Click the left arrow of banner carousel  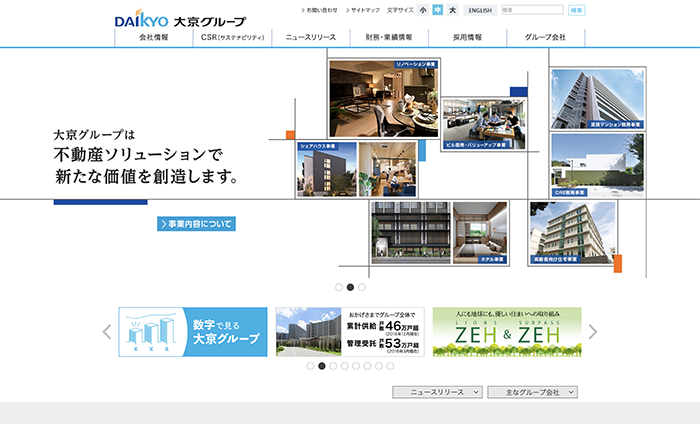click(x=107, y=332)
